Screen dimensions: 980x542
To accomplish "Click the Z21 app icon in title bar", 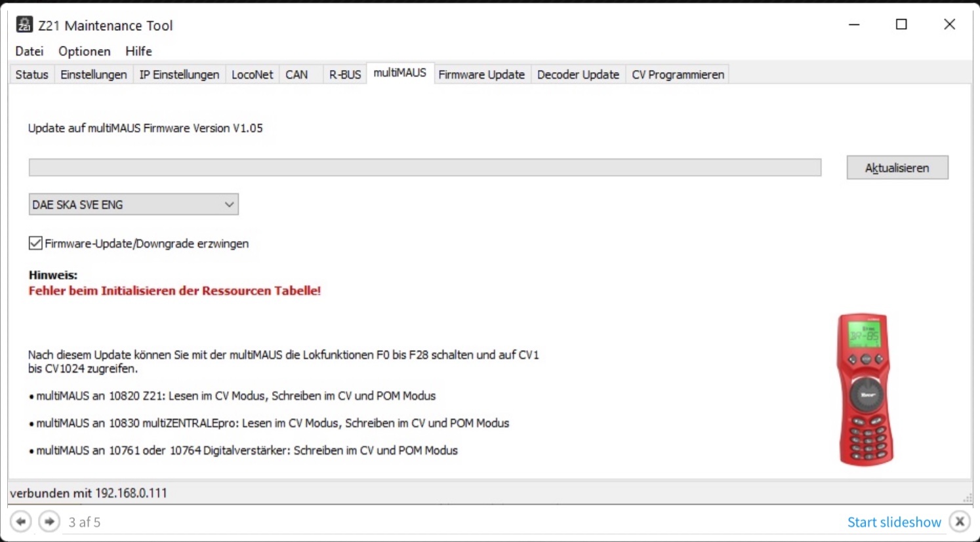I will [24, 25].
